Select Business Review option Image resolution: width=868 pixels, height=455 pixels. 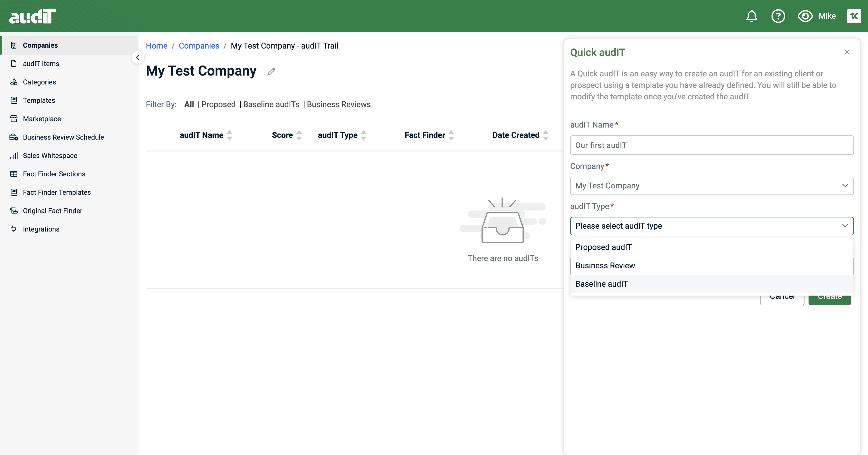point(712,266)
